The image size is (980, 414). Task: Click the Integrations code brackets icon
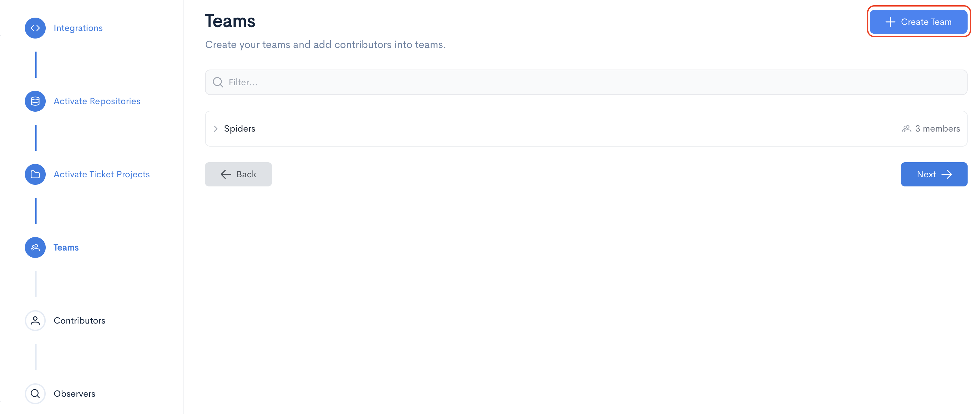(35, 28)
